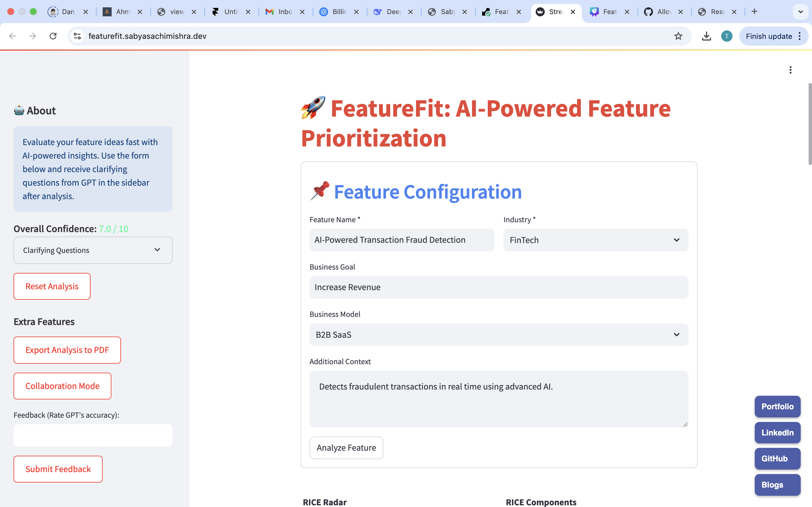
Task: Open the Business Model dropdown showing B2B SaaS
Action: point(498,335)
